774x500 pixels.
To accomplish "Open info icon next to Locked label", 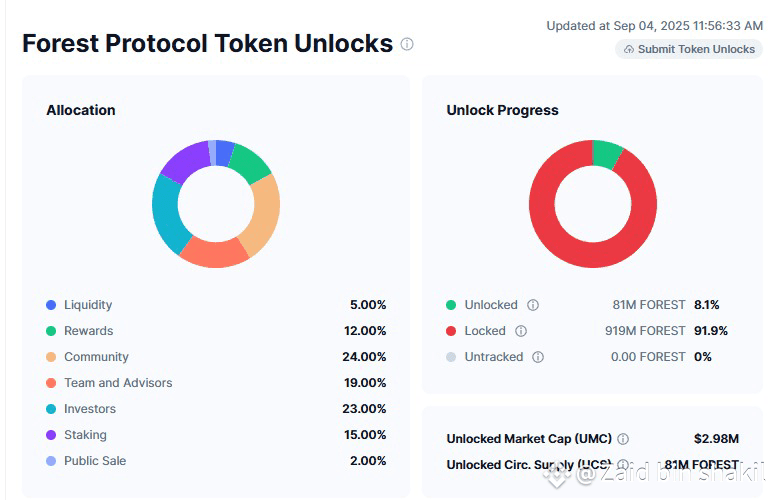I will 521,331.
